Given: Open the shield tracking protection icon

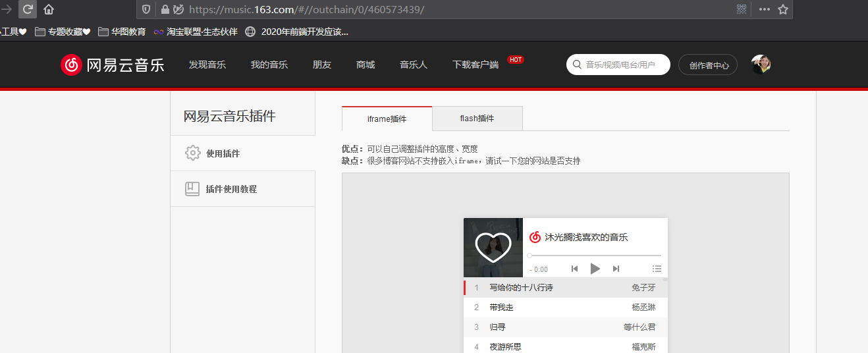Looking at the screenshot, I should click(x=146, y=9).
